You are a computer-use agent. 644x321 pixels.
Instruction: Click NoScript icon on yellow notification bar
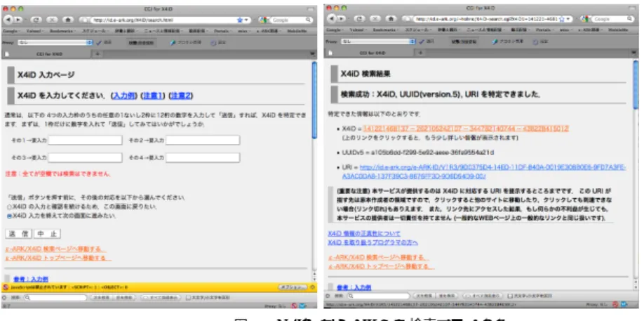tap(6, 287)
